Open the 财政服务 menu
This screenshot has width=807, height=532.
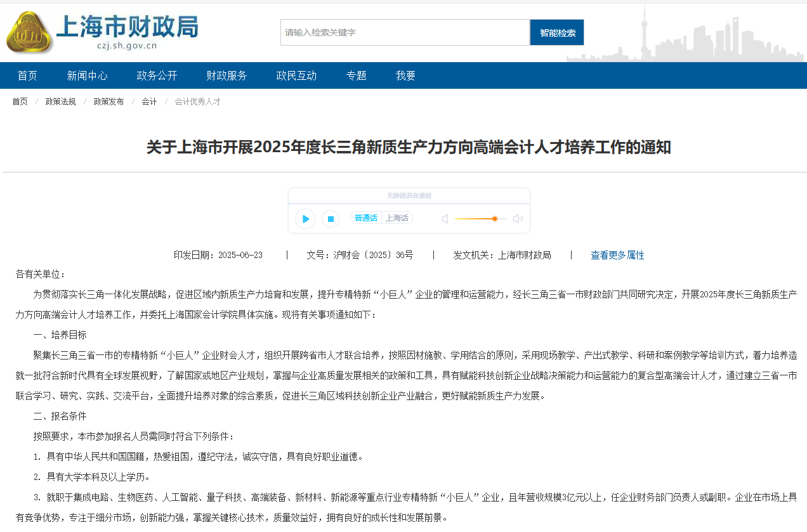point(227,75)
